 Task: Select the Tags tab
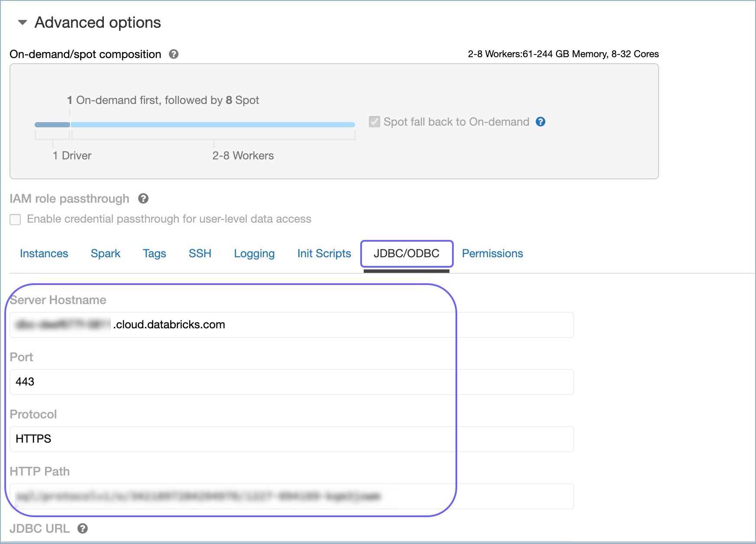coord(154,253)
